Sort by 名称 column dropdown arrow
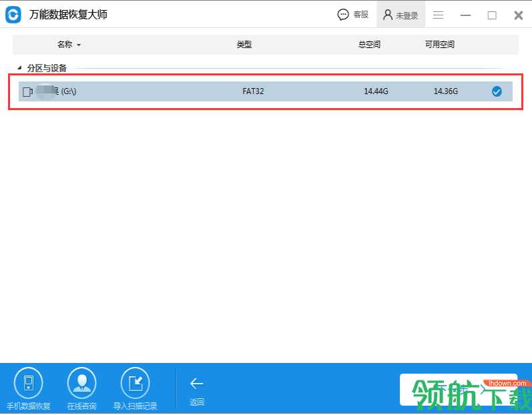This screenshot has width=532, height=415. pos(79,45)
